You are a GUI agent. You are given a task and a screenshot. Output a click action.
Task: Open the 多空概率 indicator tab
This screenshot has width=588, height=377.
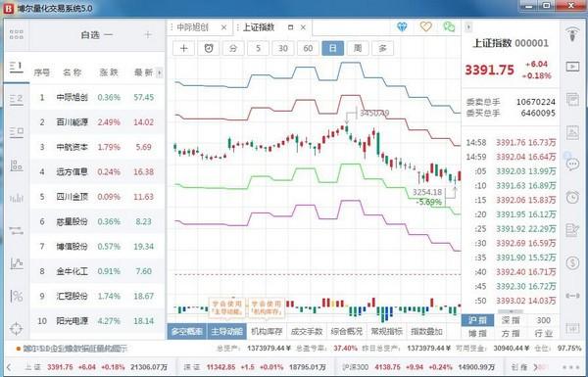[x=187, y=332]
